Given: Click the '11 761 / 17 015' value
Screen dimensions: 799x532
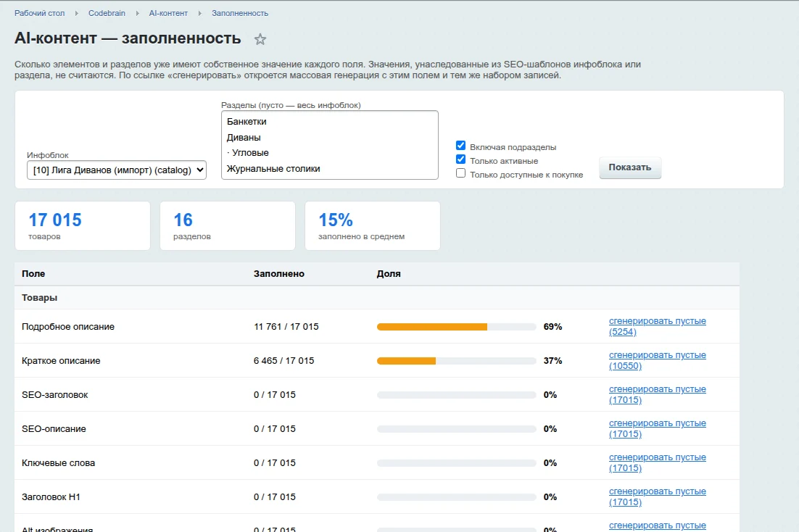Looking at the screenshot, I should tap(286, 327).
